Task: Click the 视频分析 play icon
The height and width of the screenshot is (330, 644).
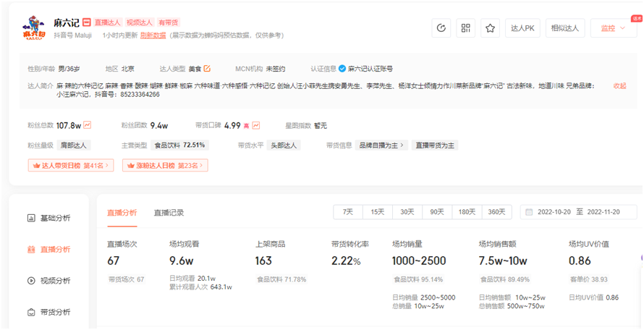Action: (x=31, y=281)
